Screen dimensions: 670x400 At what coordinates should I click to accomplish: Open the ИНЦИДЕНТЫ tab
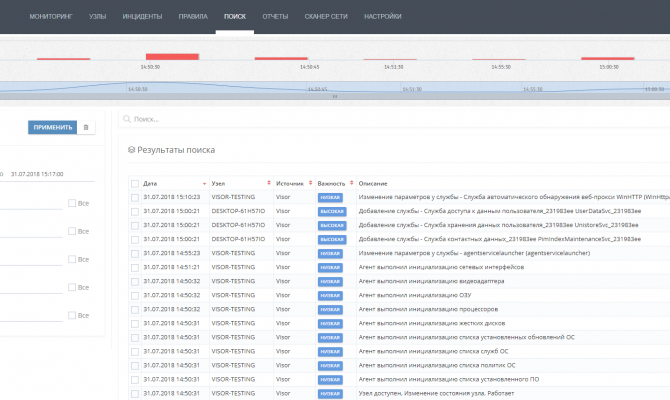[x=142, y=16]
